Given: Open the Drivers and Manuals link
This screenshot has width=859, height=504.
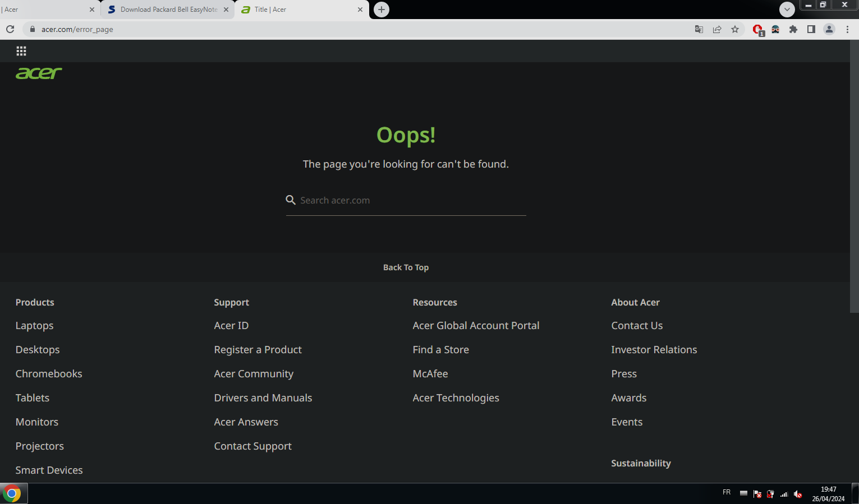Looking at the screenshot, I should coord(263,398).
